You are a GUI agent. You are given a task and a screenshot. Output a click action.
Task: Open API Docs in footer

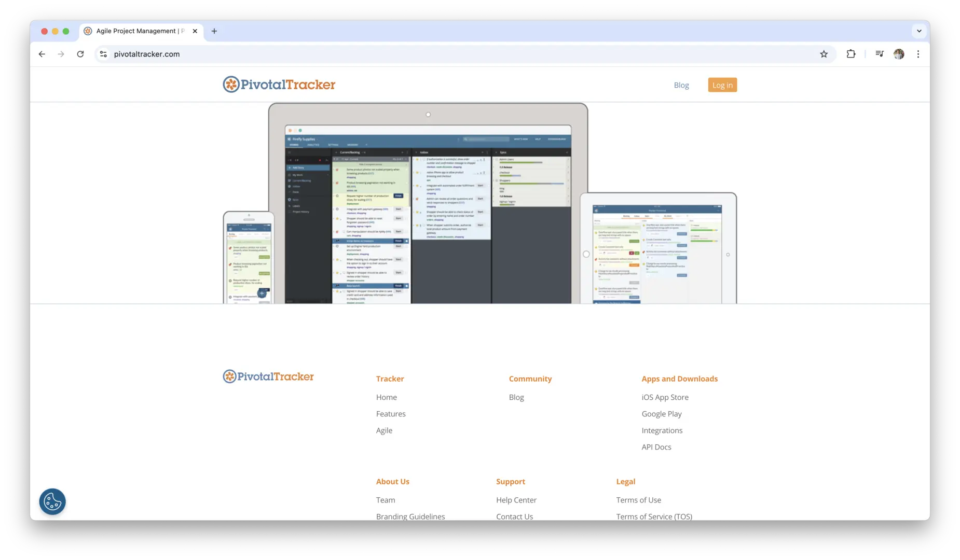click(656, 447)
